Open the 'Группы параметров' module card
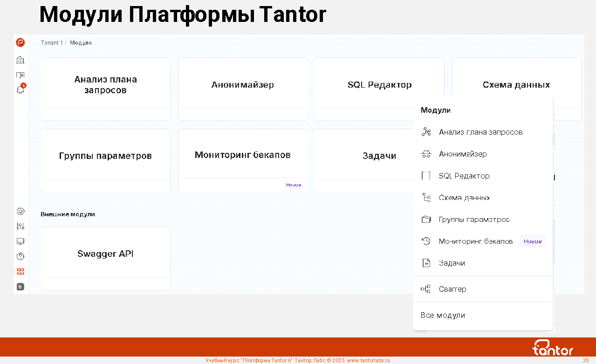The height and width of the screenshot is (364, 596). pos(105,156)
